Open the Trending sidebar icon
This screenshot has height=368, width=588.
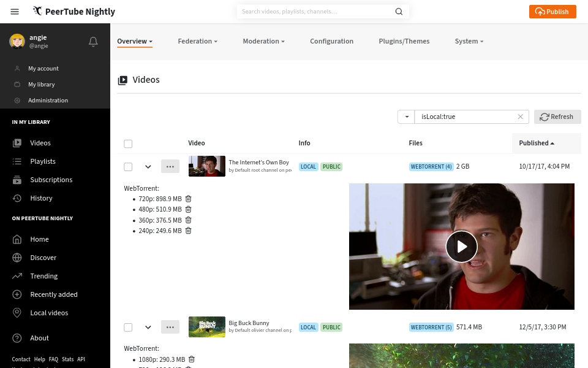pyautogui.click(x=17, y=276)
